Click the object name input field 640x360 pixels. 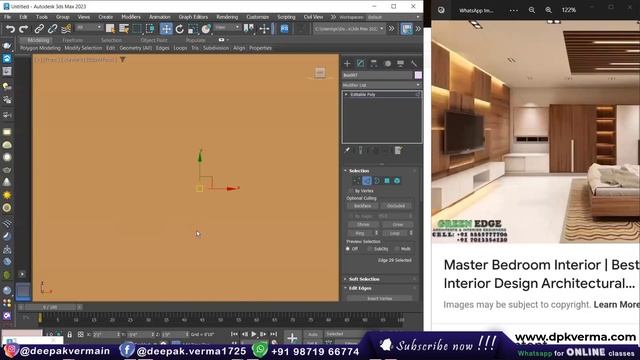377,75
